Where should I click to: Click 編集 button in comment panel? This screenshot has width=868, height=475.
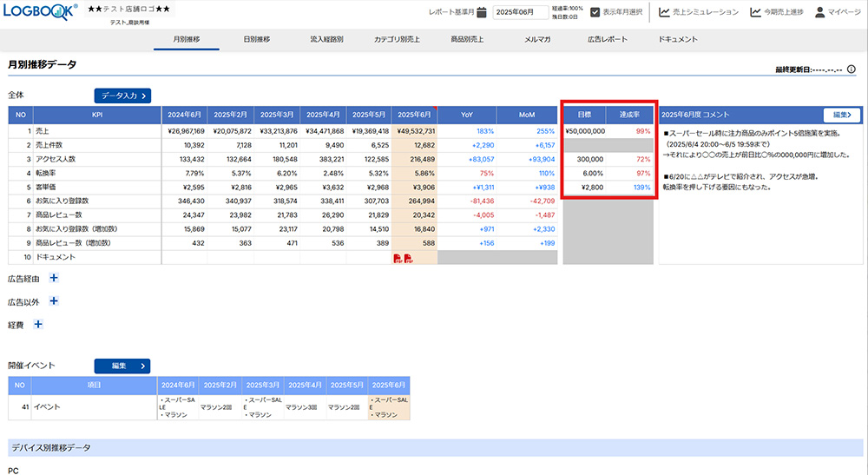(842, 115)
